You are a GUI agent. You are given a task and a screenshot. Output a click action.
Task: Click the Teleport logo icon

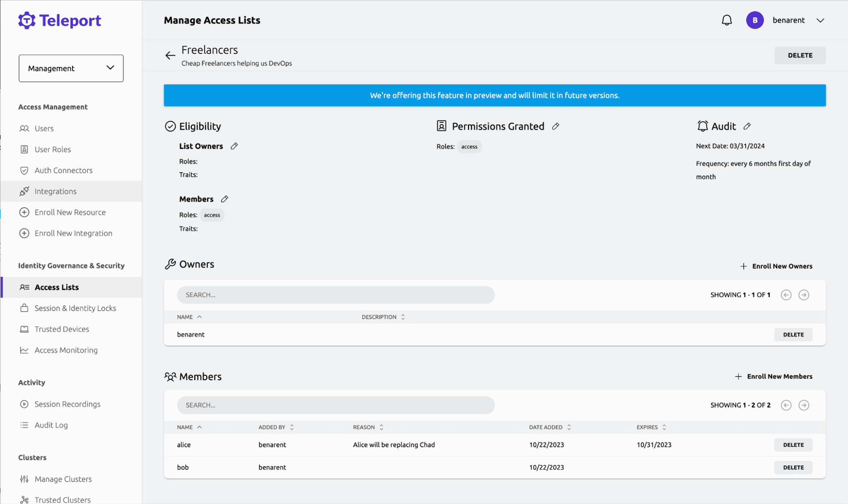(26, 20)
